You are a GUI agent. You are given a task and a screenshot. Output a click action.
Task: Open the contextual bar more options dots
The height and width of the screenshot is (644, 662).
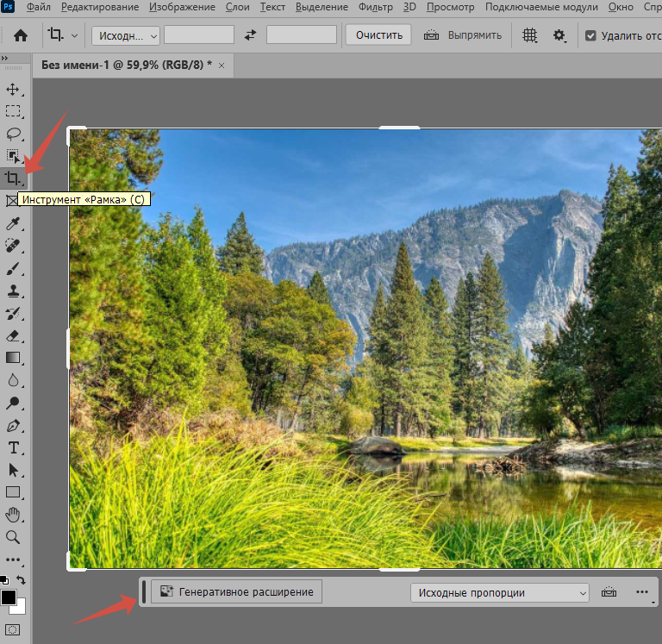tap(641, 591)
